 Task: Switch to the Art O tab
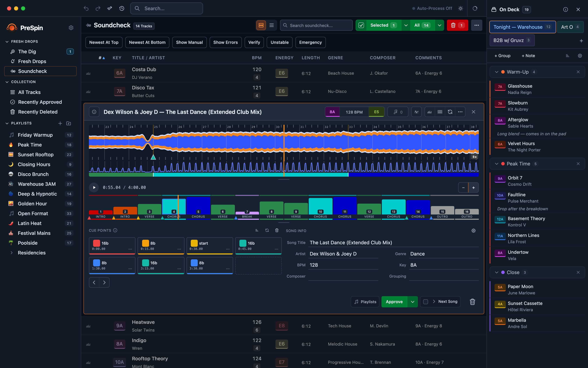[570, 27]
